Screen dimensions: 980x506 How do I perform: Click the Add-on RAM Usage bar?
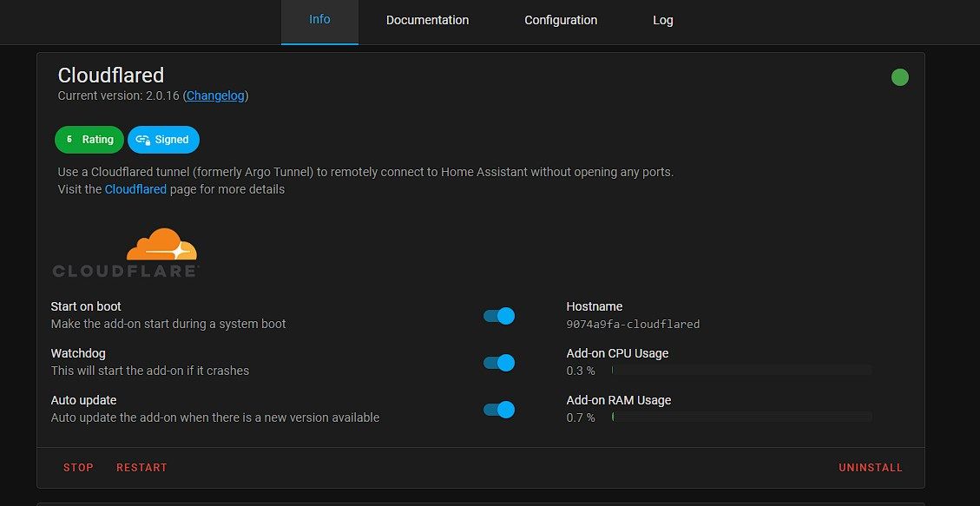click(x=741, y=417)
